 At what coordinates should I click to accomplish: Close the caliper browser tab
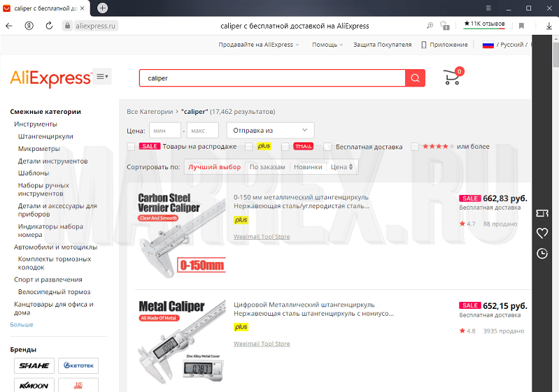[x=83, y=8]
